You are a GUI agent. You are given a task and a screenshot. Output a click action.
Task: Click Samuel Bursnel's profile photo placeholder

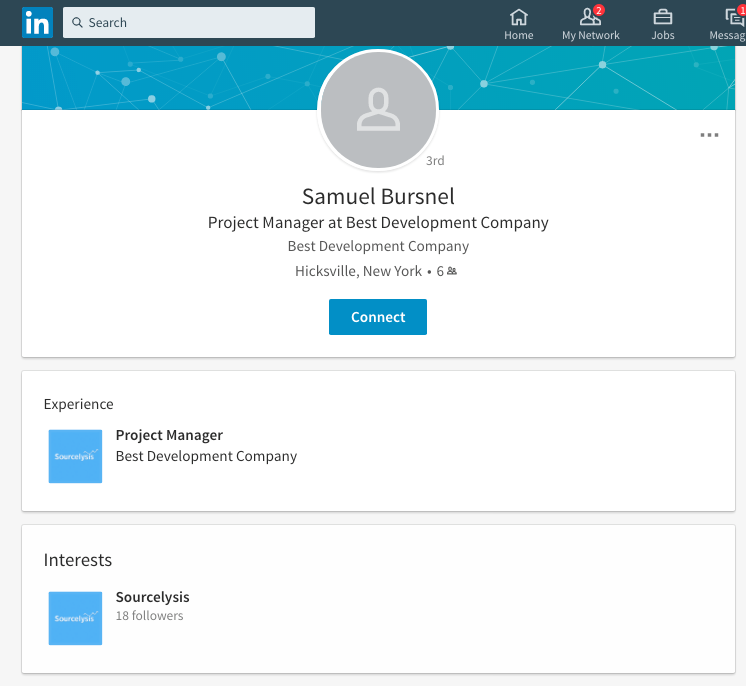click(378, 110)
